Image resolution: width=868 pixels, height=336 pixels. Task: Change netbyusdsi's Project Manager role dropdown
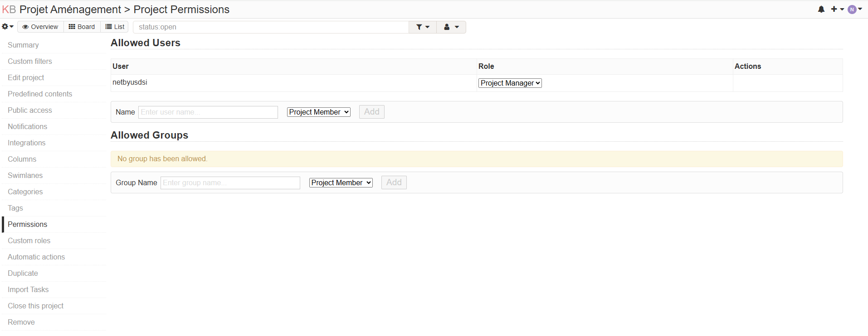pos(510,83)
